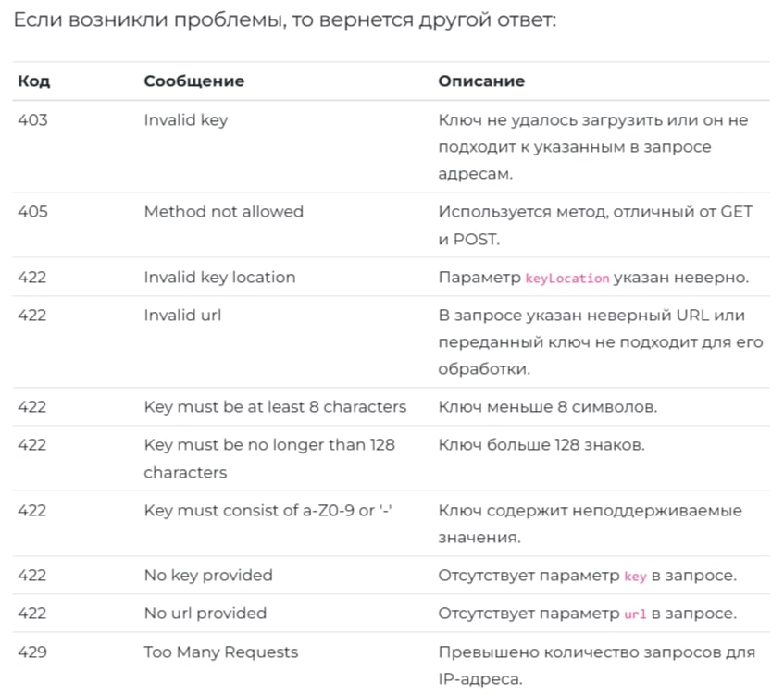Click the No key provided message
Viewport: 784px width, 695px height.
[x=208, y=576]
